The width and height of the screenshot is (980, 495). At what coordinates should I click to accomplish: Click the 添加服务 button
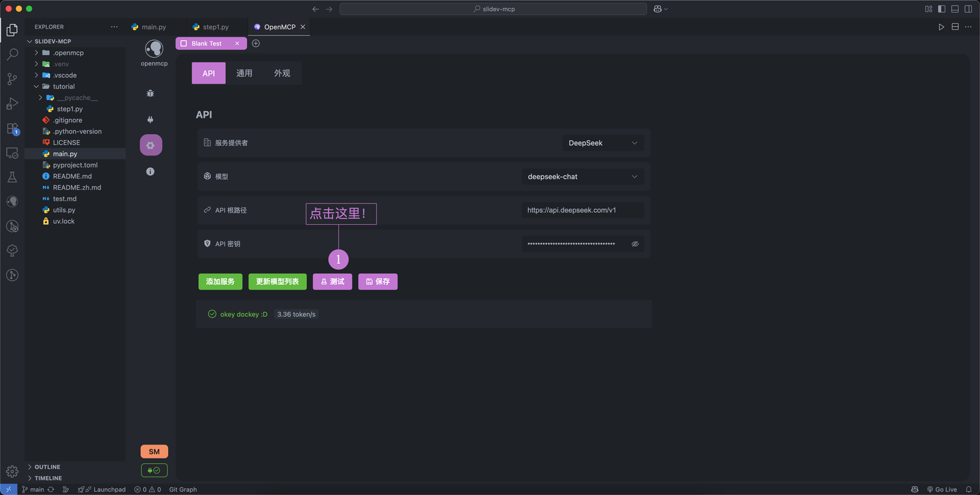220,281
